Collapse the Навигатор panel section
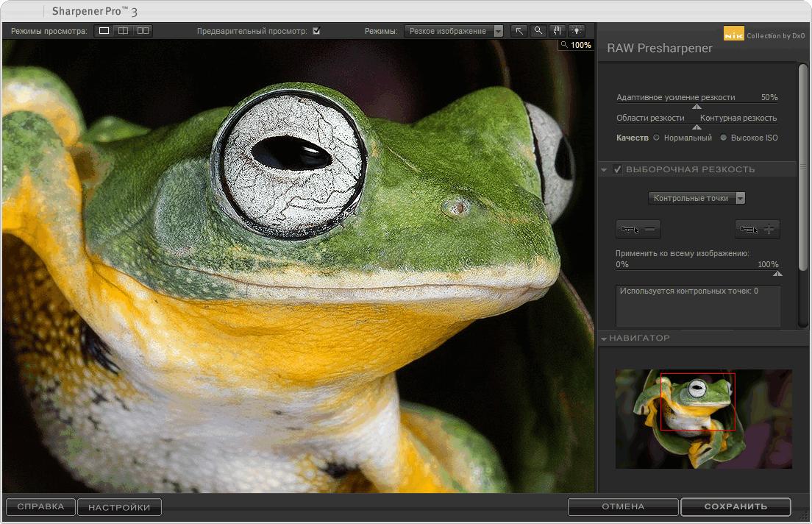Screen dimensions: 812x524 605,339
